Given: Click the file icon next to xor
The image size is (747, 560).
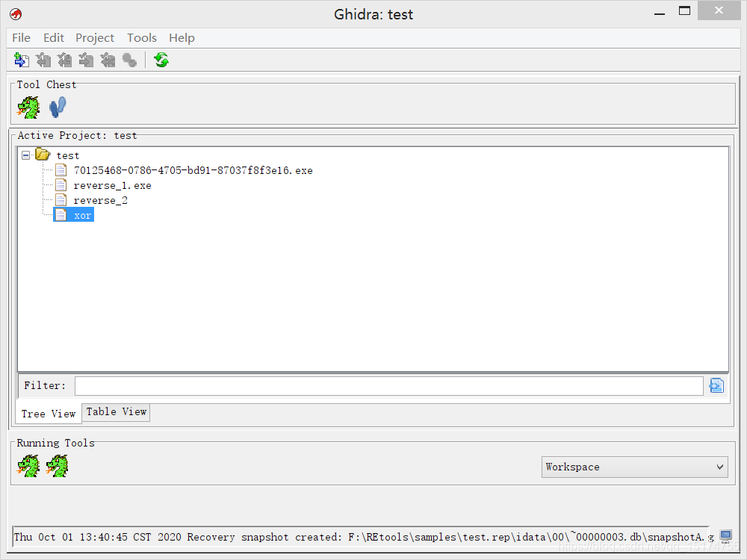Looking at the screenshot, I should click(x=61, y=215).
